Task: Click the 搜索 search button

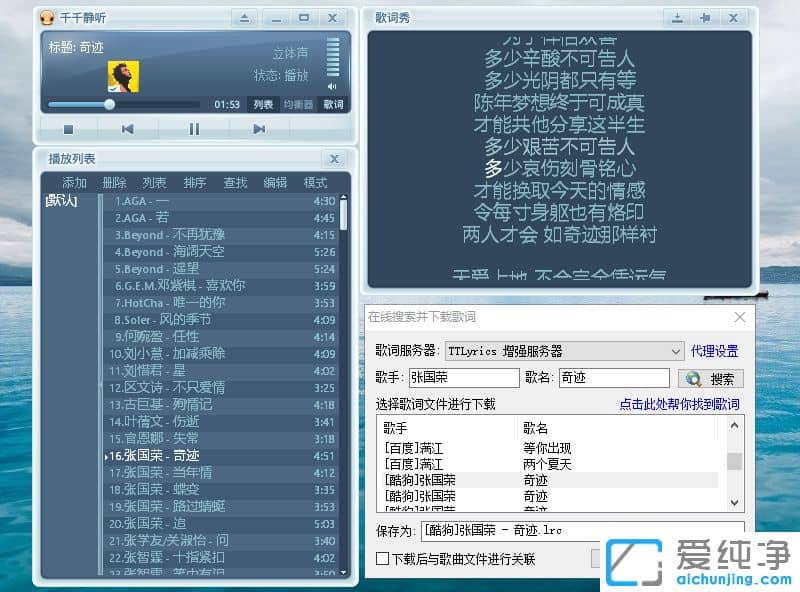Action: coord(711,379)
